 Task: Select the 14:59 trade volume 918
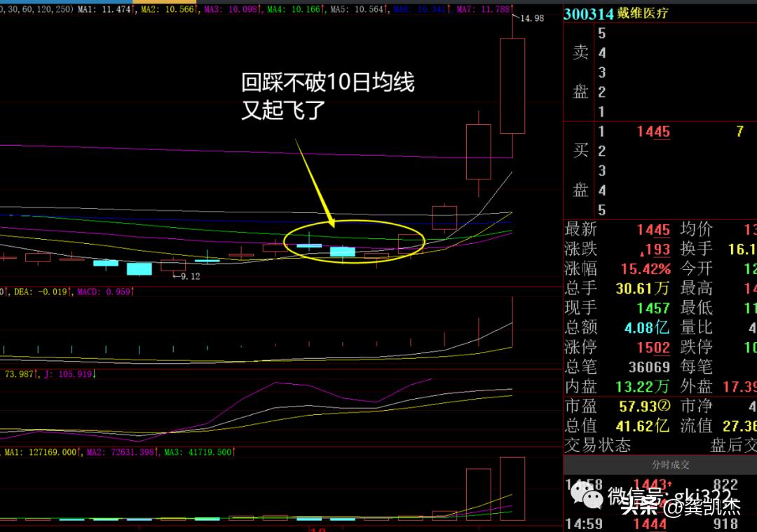(x=725, y=524)
